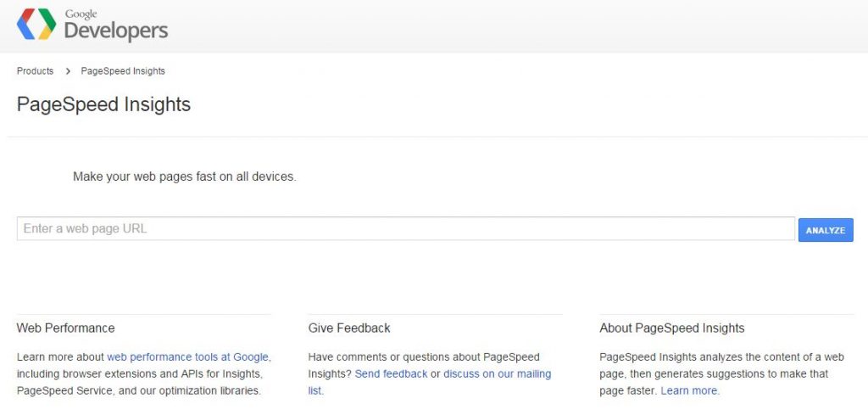Click the Web Performance section heading
Screen dimensions: 868x415
tap(65, 328)
